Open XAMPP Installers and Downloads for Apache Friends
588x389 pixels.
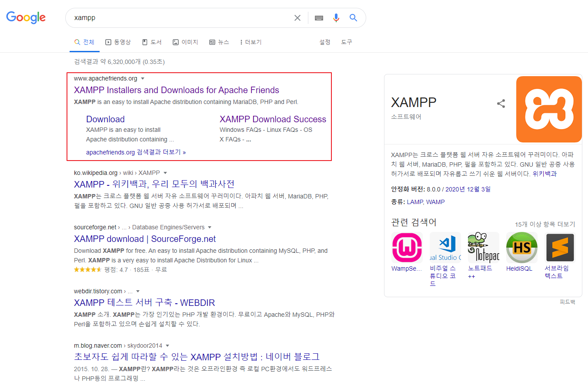177,90
